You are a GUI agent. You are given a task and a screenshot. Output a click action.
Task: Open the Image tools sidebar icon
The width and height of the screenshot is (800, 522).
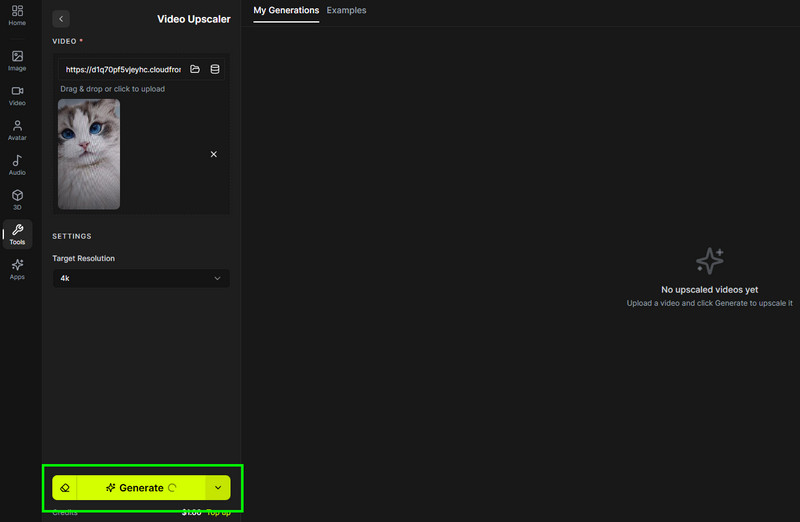(17, 60)
